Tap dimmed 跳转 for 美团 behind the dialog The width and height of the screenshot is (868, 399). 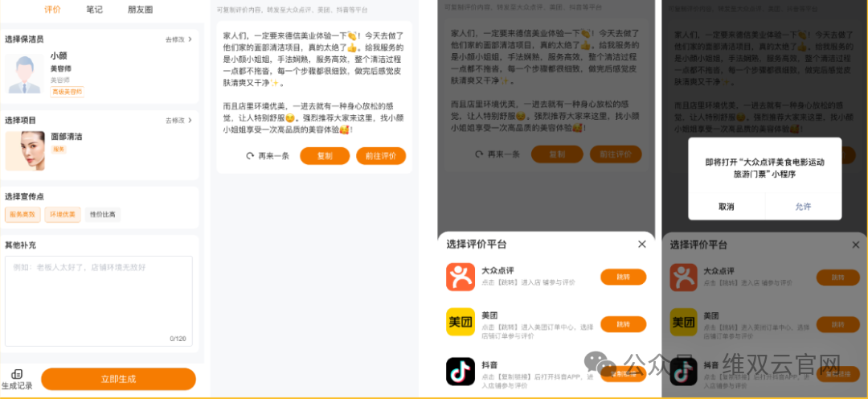coord(838,325)
